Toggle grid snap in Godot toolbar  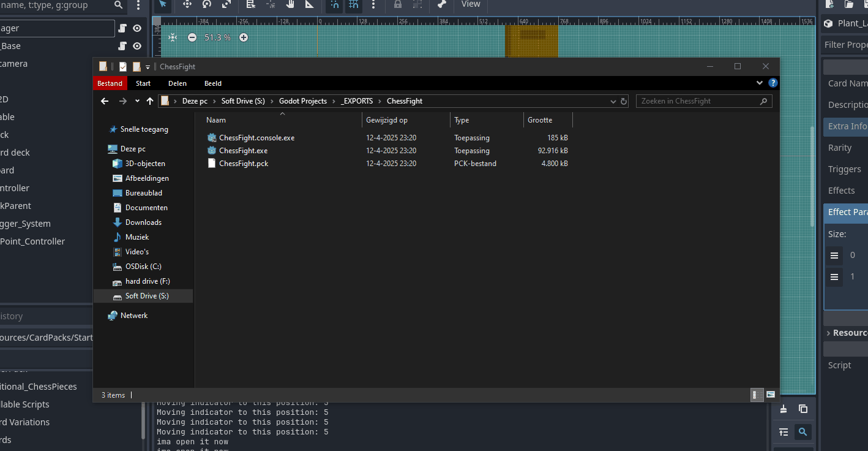[354, 4]
